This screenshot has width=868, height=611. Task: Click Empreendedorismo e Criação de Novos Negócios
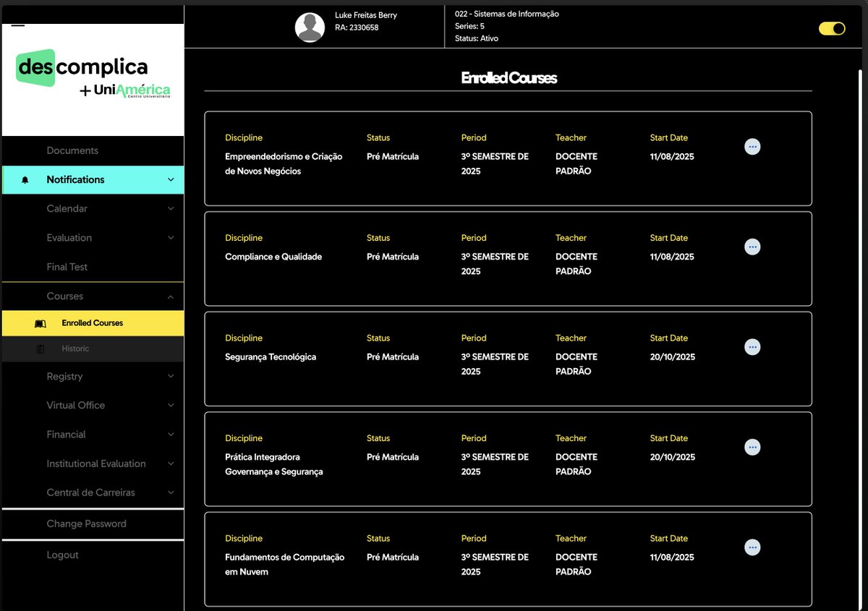click(x=284, y=164)
